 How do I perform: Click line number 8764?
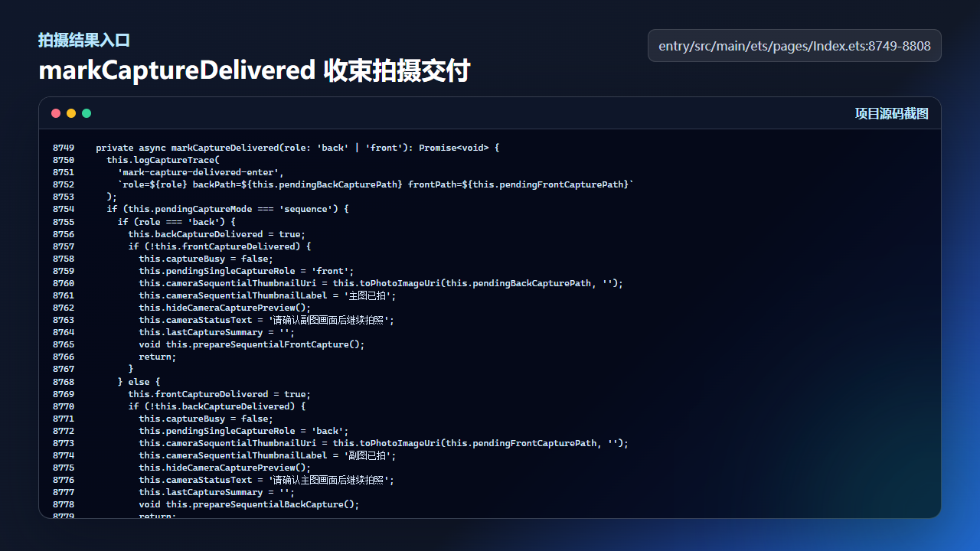pyautogui.click(x=64, y=332)
